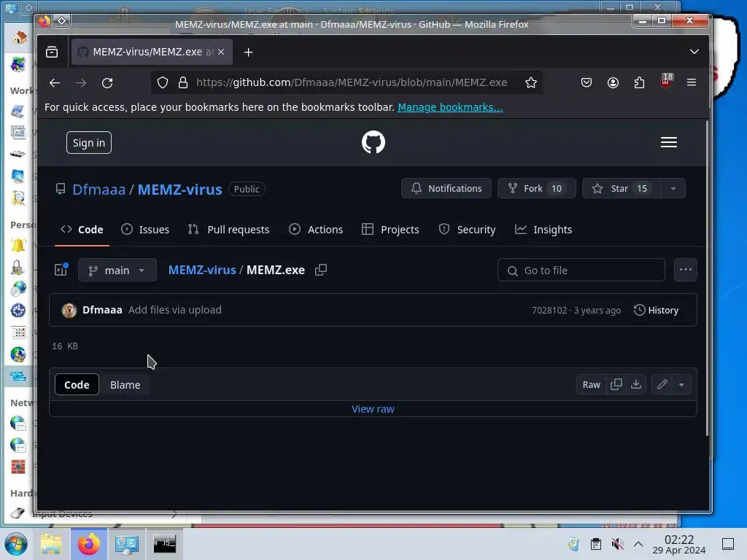Viewport: 747px width, 560px height.
Task: Open the Extensions puzzle icon
Action: click(639, 82)
